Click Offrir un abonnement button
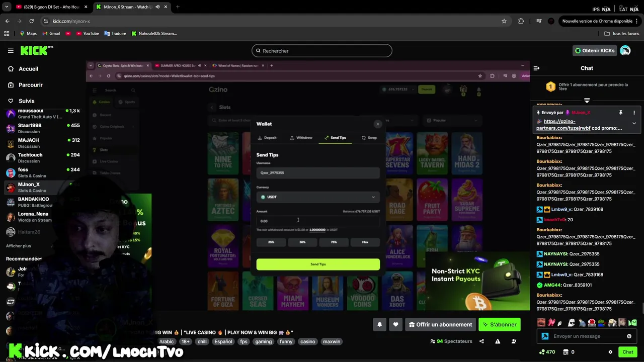Screen dimensions: 644x362 [x=440, y=325]
